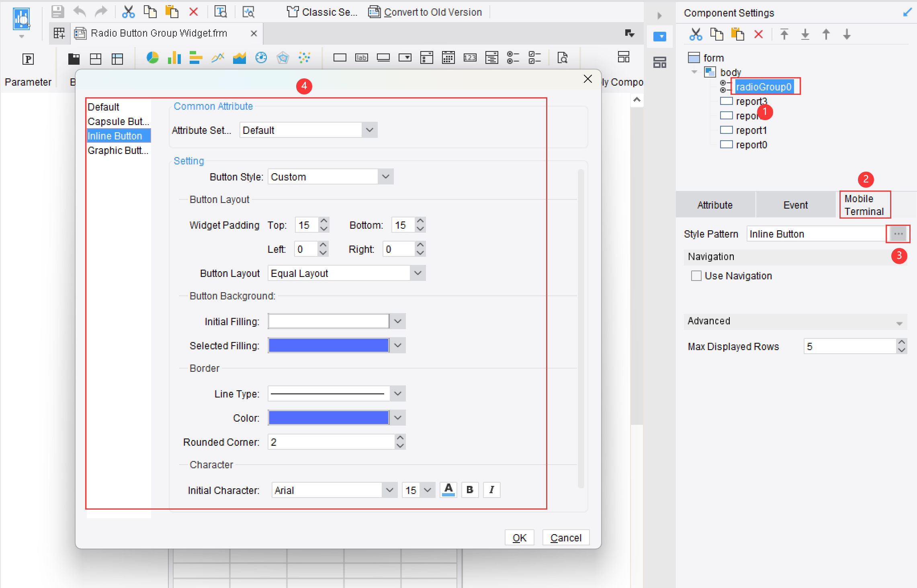The width and height of the screenshot is (917, 588).
Task: Open the Selected Filling color picker
Action: click(397, 345)
